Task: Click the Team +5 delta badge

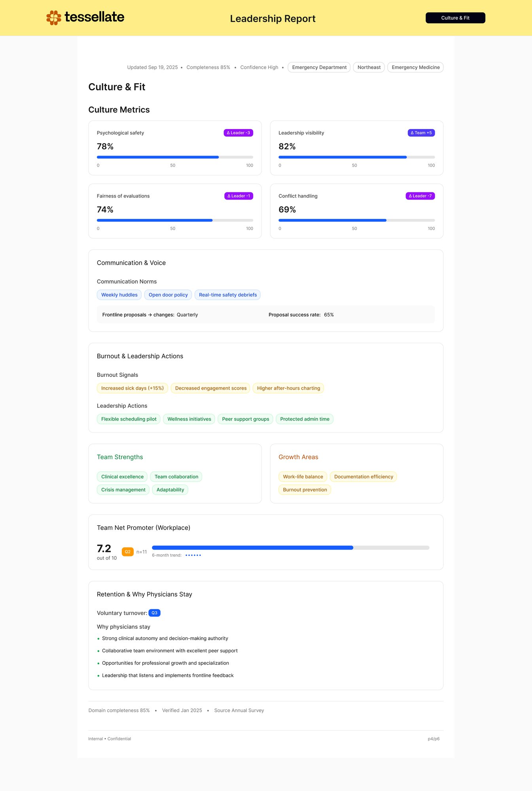Action: pyautogui.click(x=421, y=133)
